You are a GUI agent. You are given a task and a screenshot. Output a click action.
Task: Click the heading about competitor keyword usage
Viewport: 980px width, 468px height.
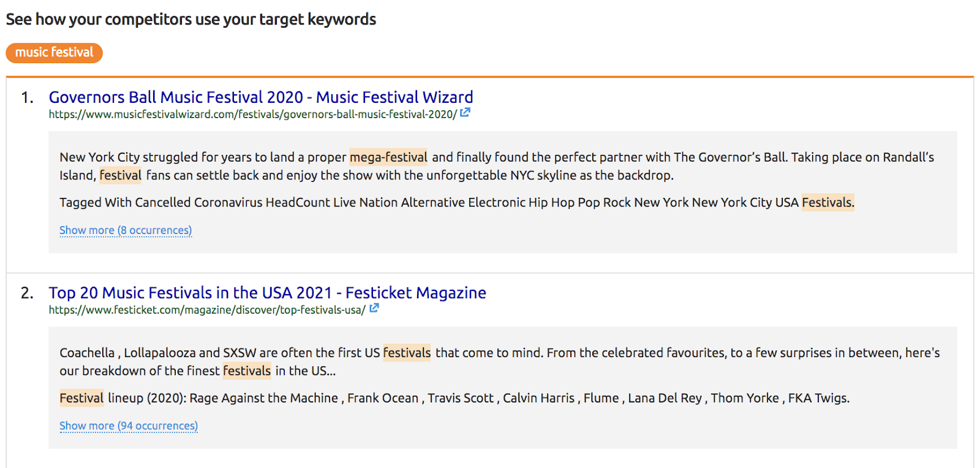pyautogui.click(x=190, y=19)
